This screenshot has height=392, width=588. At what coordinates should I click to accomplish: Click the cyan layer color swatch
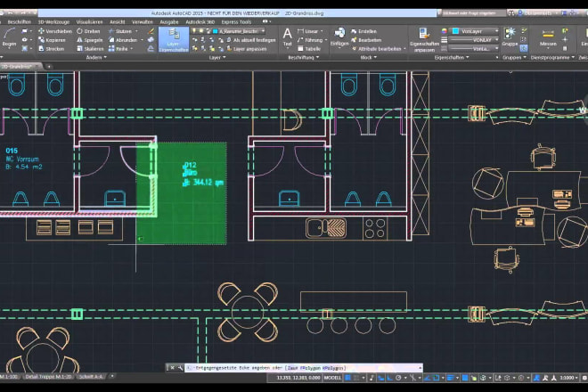coord(216,31)
